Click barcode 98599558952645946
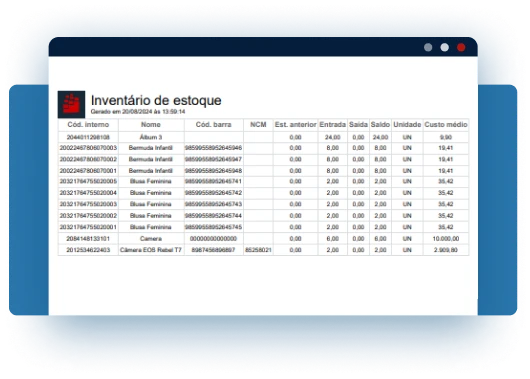The image size is (530, 379). [x=213, y=148]
